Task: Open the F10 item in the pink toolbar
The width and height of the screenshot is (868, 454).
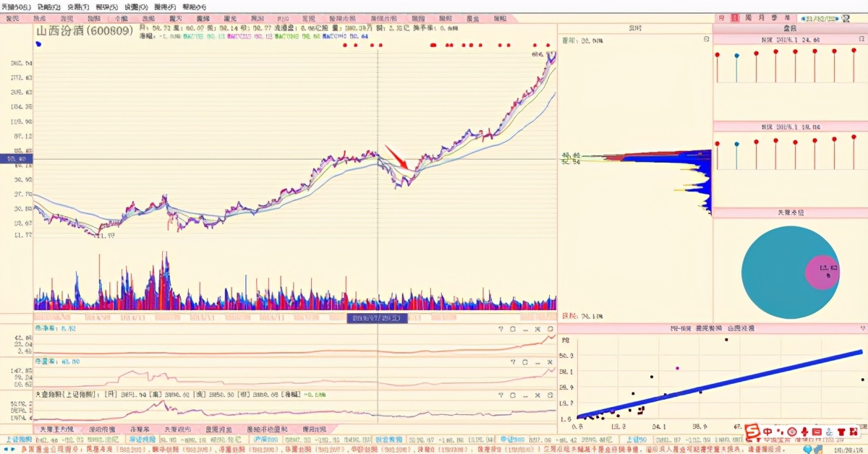Action: point(283,18)
